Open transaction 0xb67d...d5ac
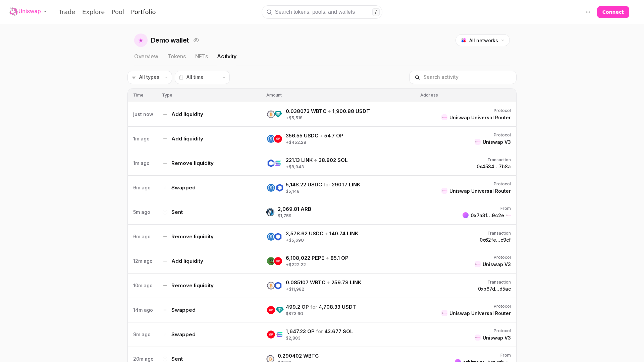 [494, 289]
